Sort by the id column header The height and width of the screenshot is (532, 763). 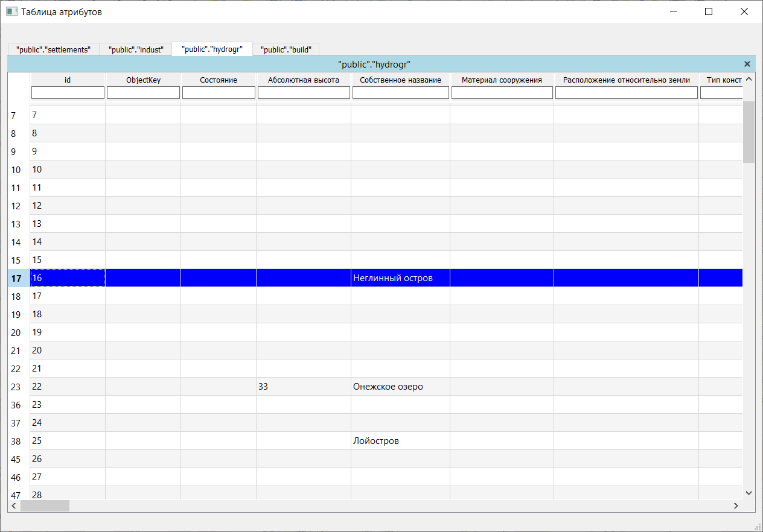68,80
